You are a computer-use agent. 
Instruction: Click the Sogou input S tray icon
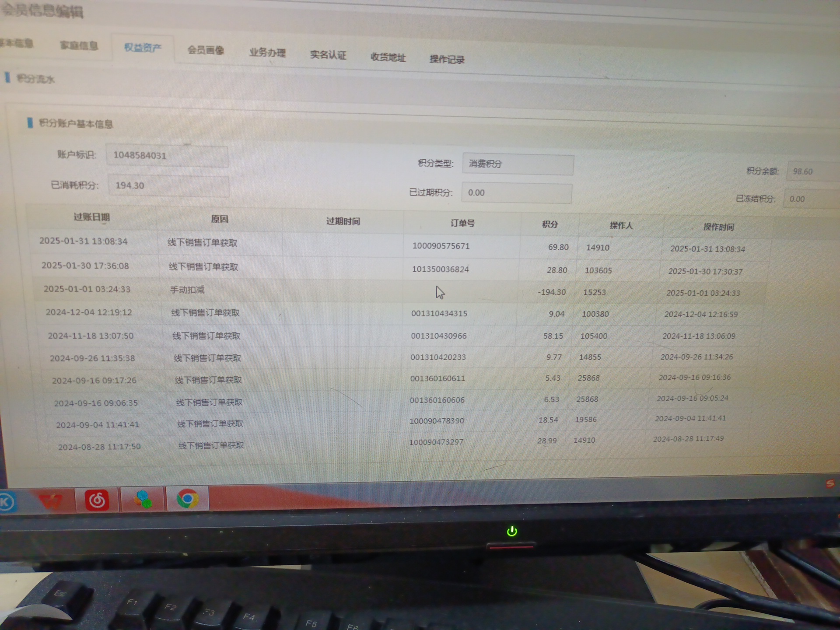point(829,483)
